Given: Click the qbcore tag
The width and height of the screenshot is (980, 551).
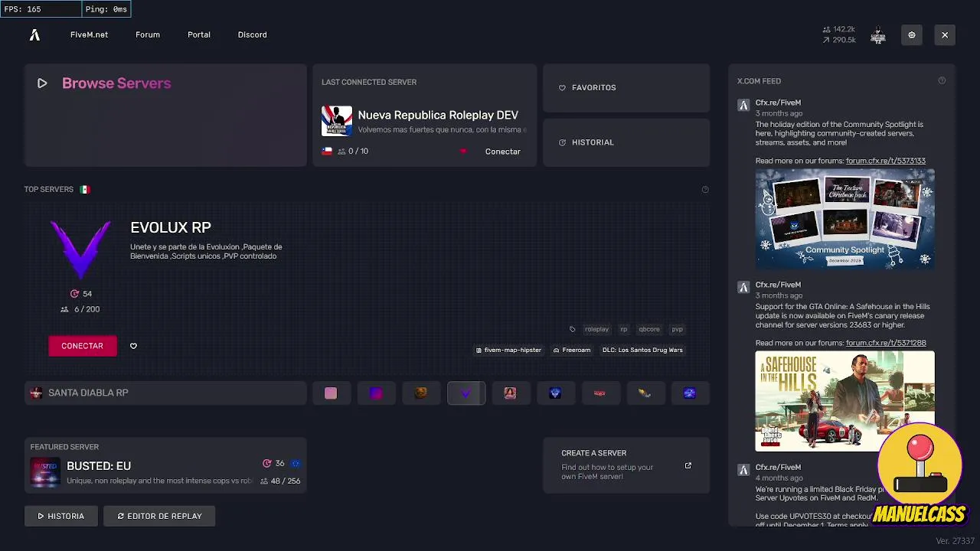Looking at the screenshot, I should point(649,330).
